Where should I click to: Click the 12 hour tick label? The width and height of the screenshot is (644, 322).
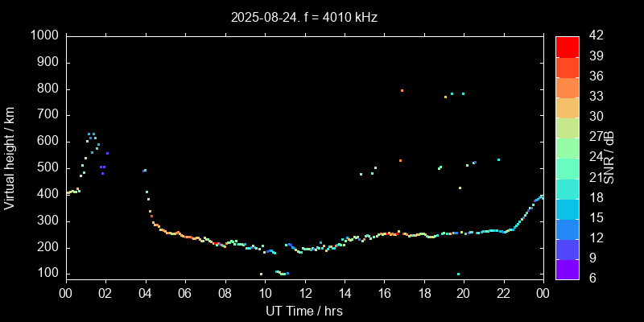coord(304,293)
